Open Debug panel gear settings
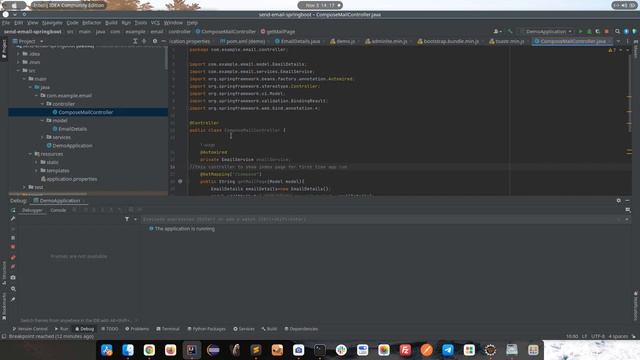This screenshot has height=360, width=640. [x=619, y=200]
